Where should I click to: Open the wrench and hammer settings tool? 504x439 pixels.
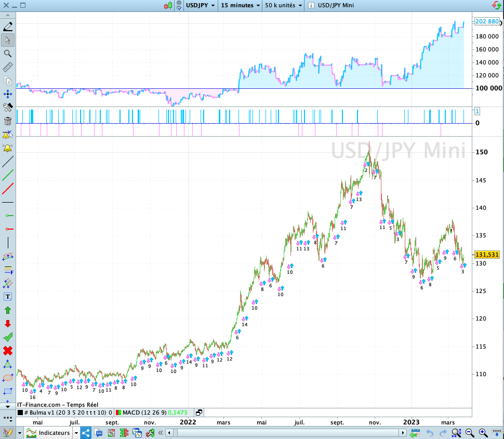[8, 108]
